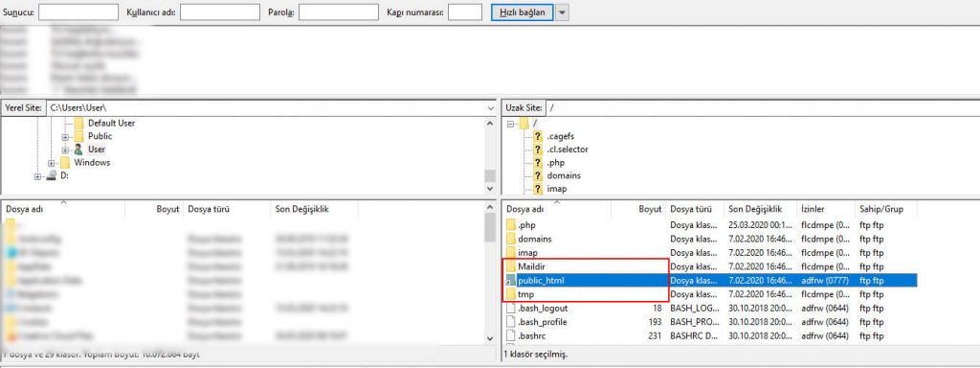
Task: Click the Hızlı bağlan button
Action: [523, 11]
